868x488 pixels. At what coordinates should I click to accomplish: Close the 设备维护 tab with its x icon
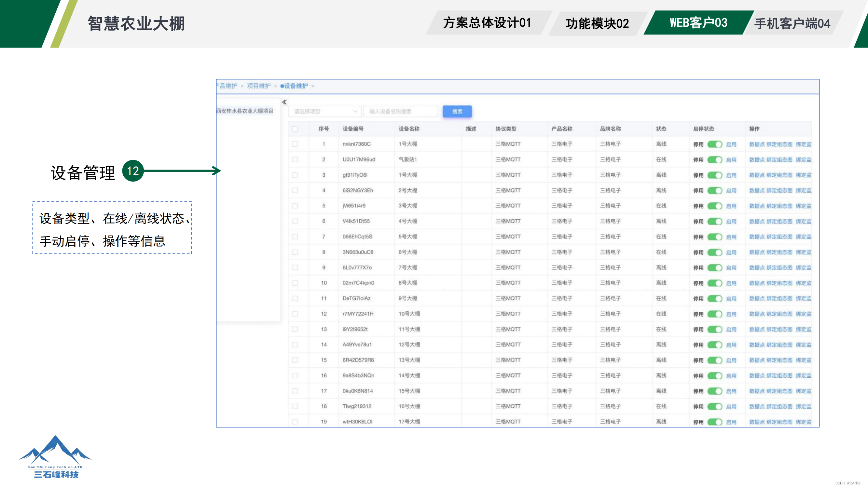point(313,86)
